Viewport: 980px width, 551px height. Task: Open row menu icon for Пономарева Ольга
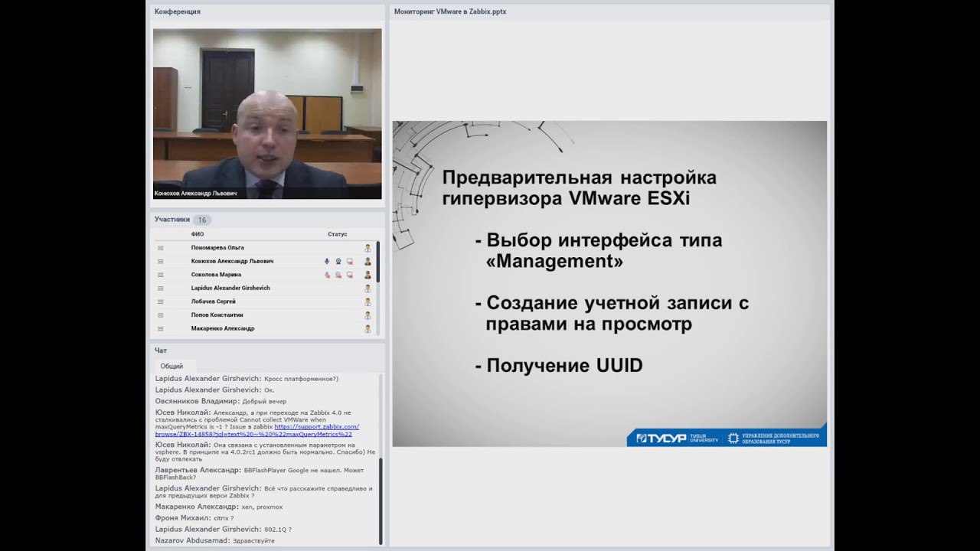pyautogui.click(x=161, y=248)
